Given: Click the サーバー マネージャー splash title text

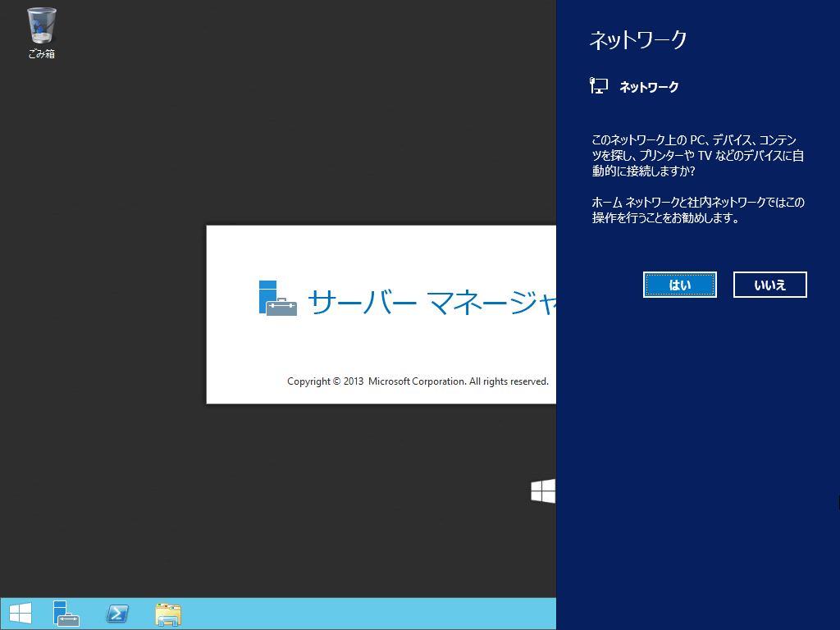Looking at the screenshot, I should pyautogui.click(x=431, y=303).
